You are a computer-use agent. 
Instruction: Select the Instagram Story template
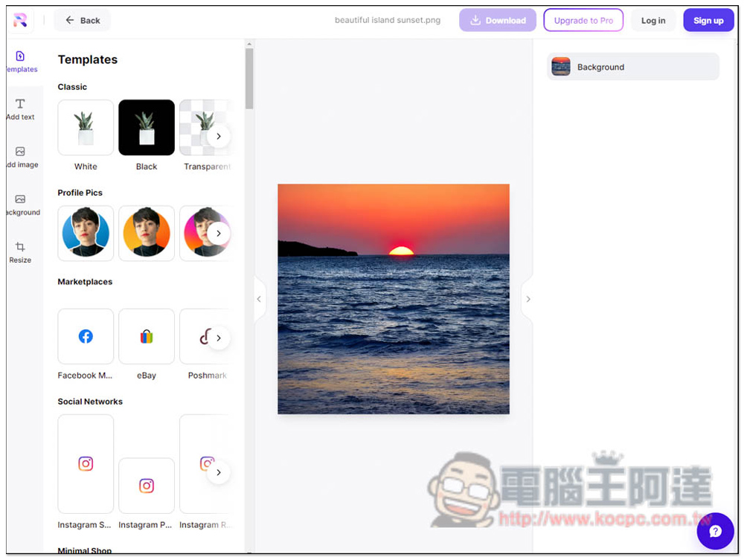tap(86, 464)
